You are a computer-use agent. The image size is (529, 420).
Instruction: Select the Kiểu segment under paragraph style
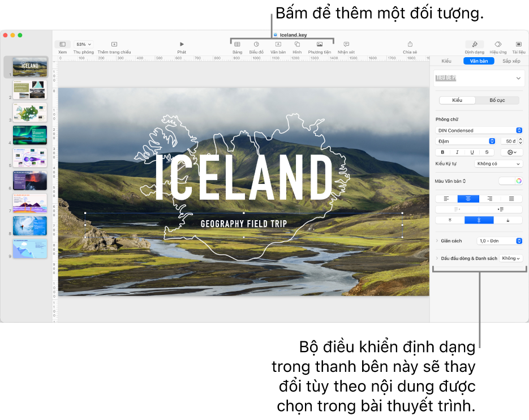tap(457, 100)
